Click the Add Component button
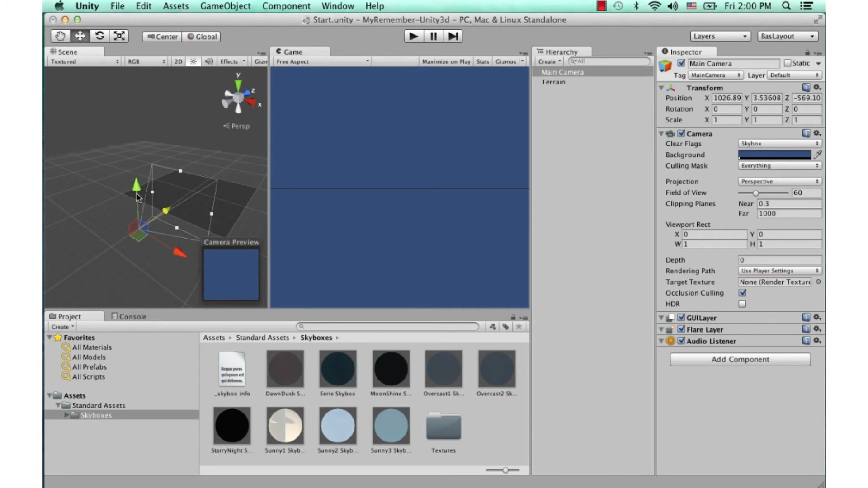Screen dimensions: 868x488 (x=740, y=359)
